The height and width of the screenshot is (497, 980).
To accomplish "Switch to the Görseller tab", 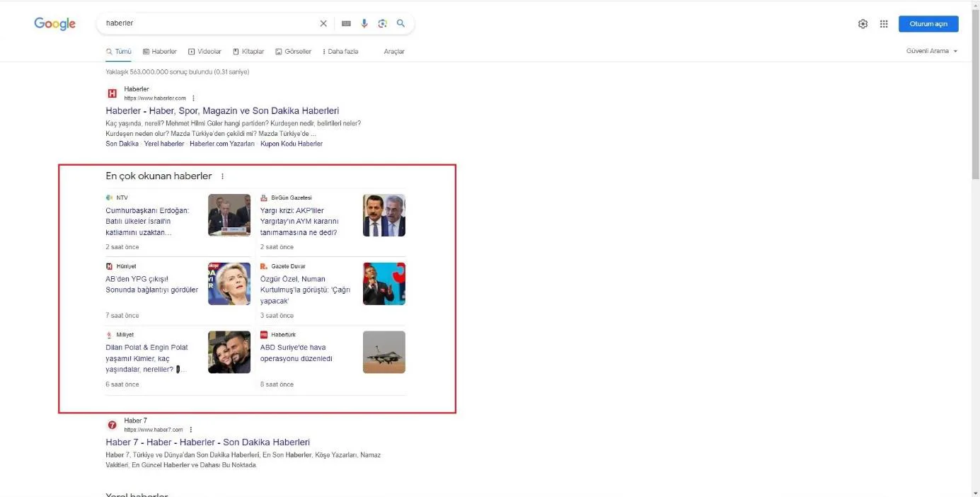I will [293, 52].
